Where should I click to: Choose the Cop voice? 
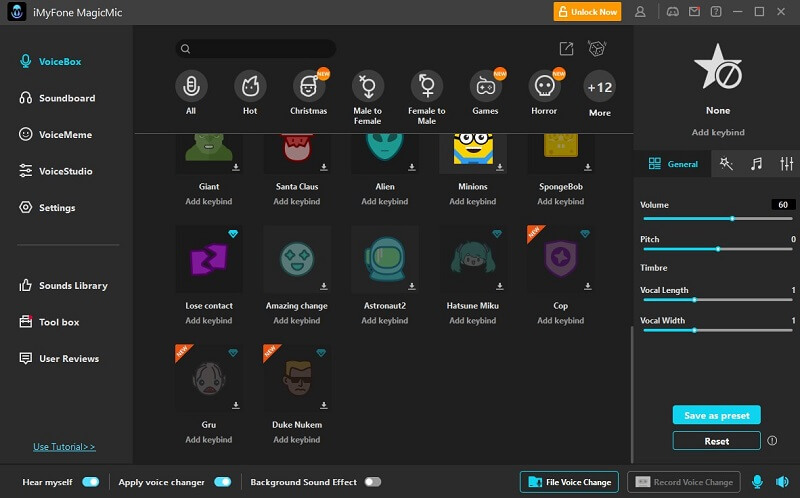click(x=561, y=259)
